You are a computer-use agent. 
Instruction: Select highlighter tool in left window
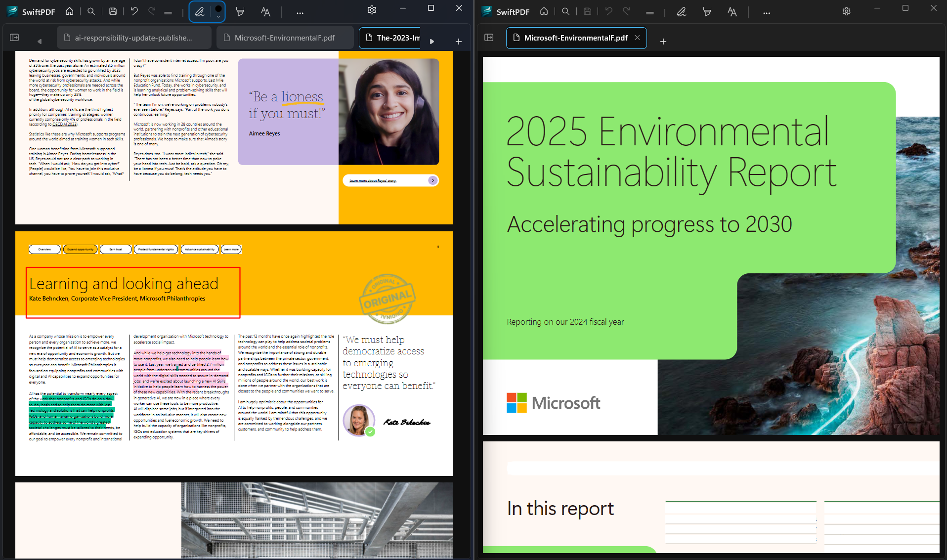pos(240,12)
